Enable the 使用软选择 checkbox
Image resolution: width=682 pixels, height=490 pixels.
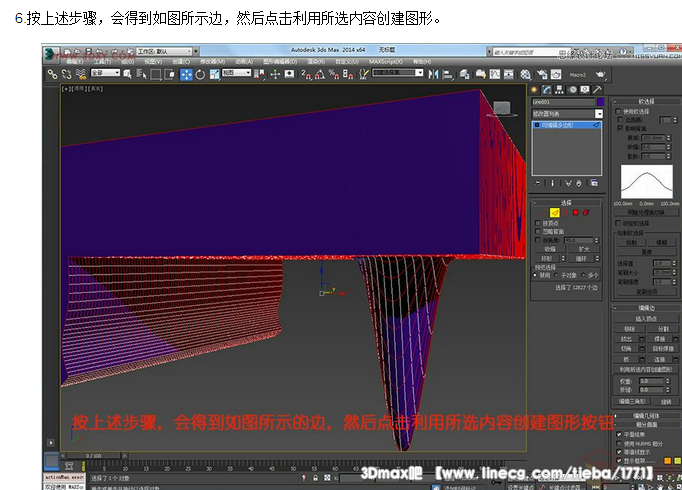point(619,111)
